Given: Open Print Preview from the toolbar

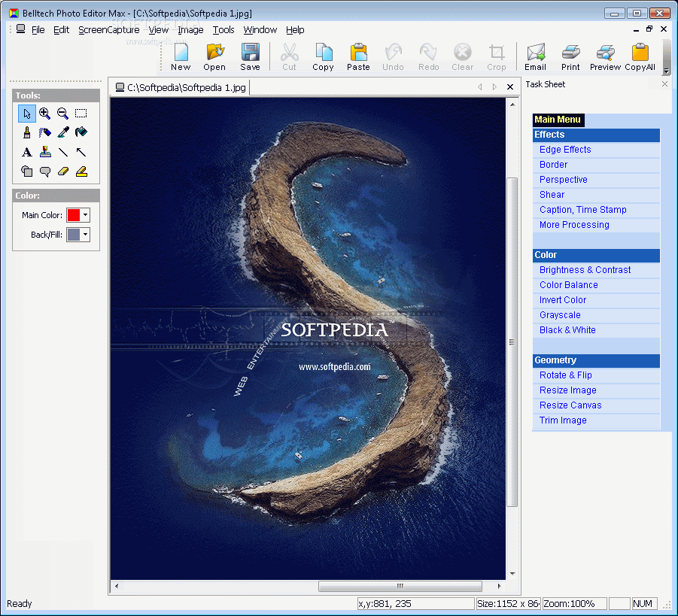Looking at the screenshot, I should [605, 56].
